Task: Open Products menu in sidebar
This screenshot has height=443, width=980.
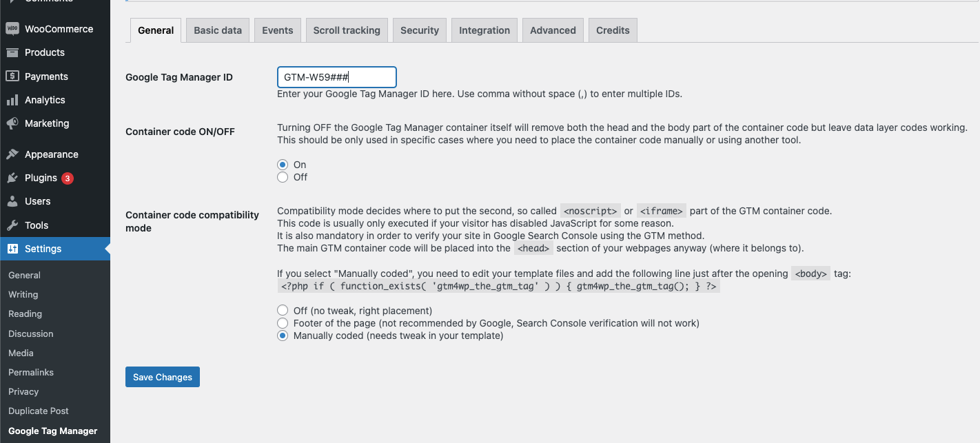Action: coord(55,52)
